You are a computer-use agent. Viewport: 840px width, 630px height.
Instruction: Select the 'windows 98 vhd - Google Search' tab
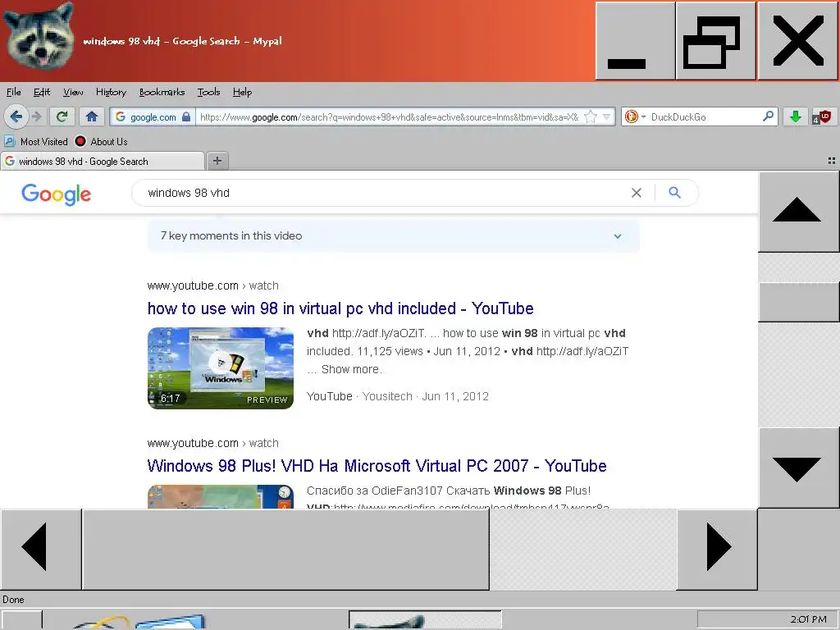click(x=103, y=162)
